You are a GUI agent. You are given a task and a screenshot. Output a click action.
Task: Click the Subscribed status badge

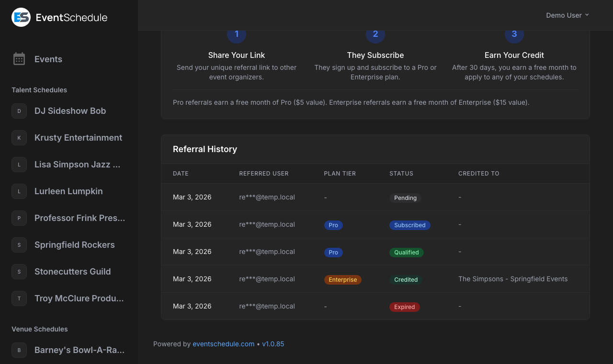[410, 225]
